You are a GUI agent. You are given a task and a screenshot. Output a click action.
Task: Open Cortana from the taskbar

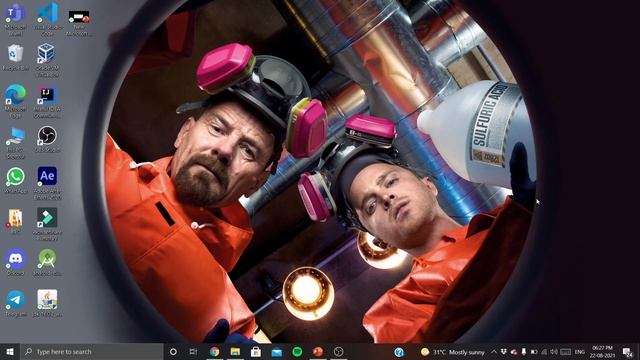click(x=173, y=351)
